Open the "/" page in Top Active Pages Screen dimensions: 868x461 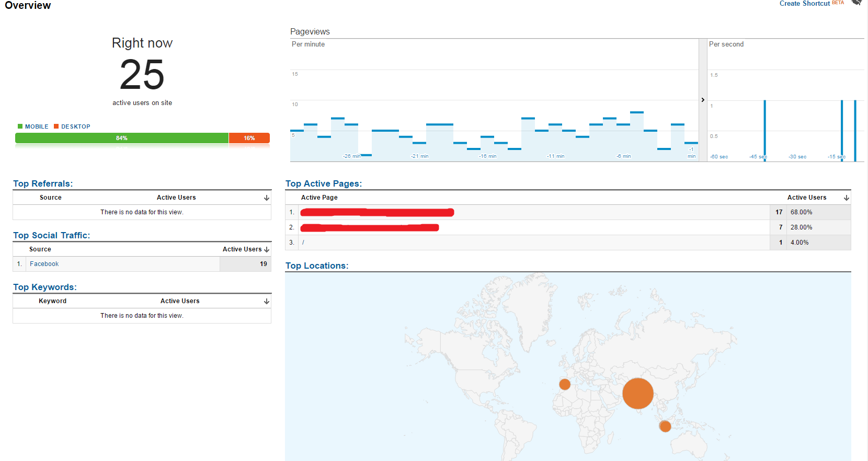303,243
